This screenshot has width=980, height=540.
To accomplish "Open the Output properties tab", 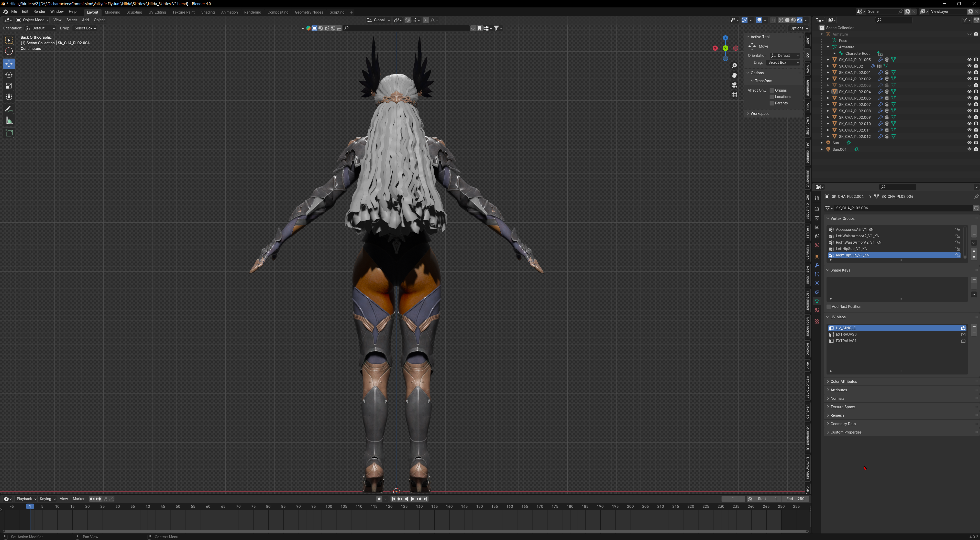I will coord(817,218).
